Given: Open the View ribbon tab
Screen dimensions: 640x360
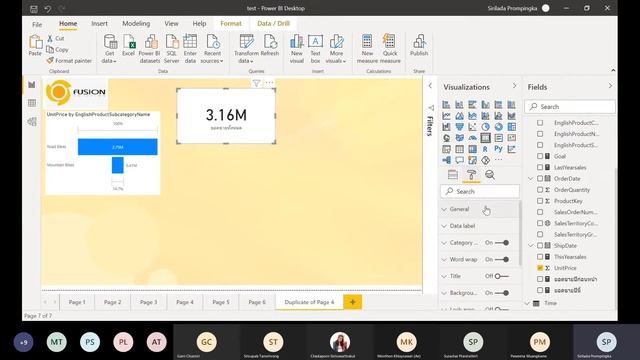Looking at the screenshot, I should coord(171,24).
